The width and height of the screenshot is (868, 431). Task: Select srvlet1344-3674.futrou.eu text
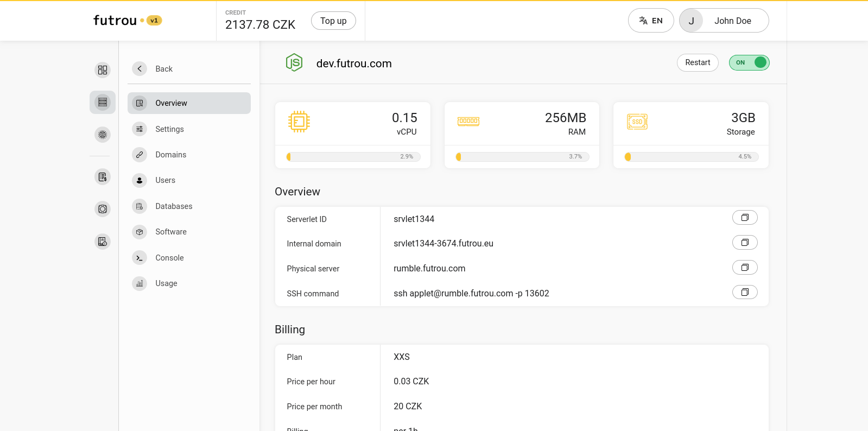443,243
